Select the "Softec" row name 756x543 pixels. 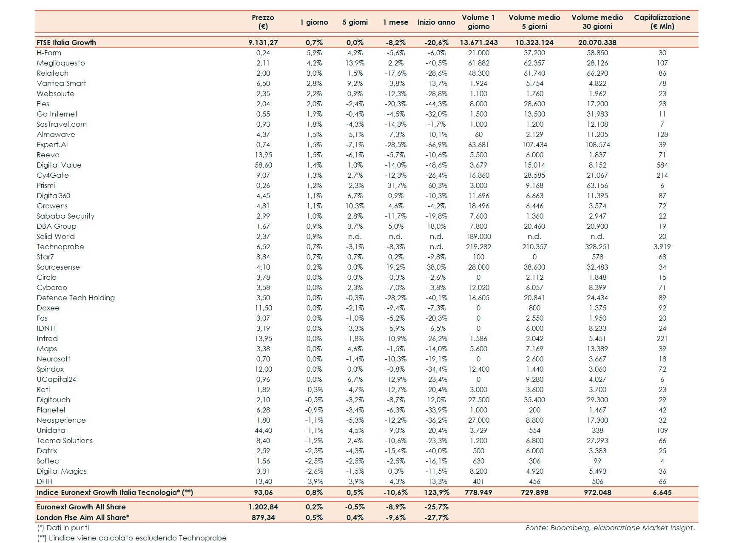[x=48, y=461]
